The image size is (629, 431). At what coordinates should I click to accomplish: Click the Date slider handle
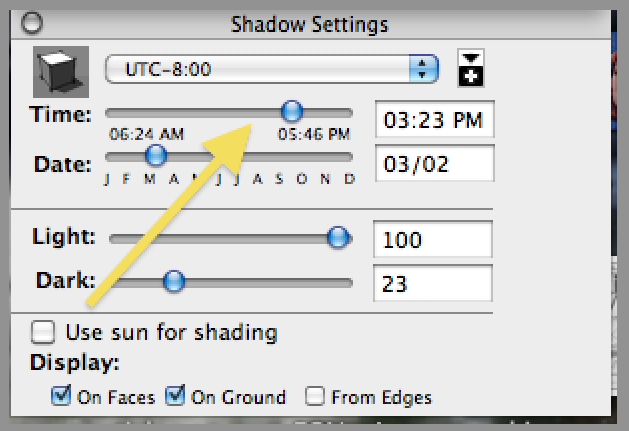154,155
